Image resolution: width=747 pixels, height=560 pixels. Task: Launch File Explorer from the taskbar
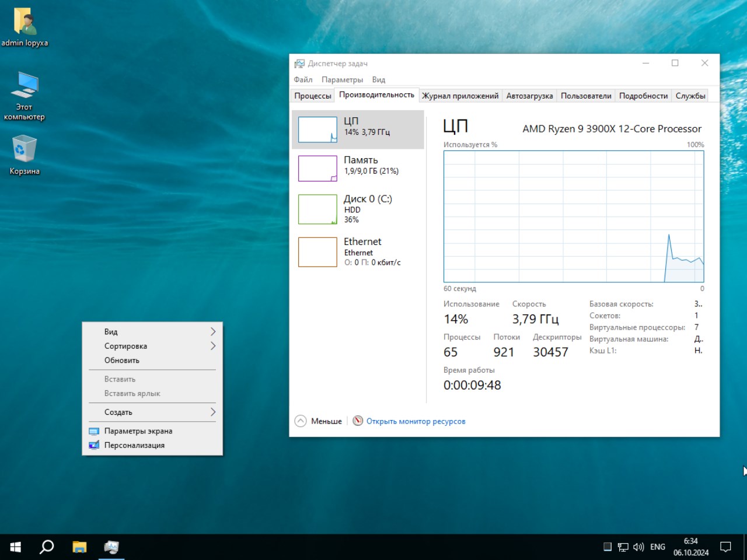tap(79, 547)
